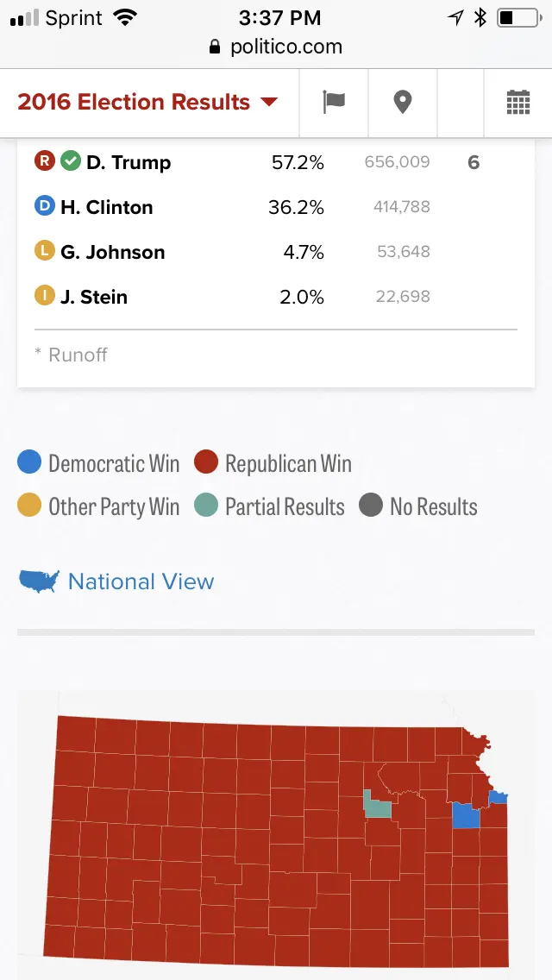Image resolution: width=552 pixels, height=980 pixels.
Task: Tap the yellow I party badge
Action: [45, 296]
